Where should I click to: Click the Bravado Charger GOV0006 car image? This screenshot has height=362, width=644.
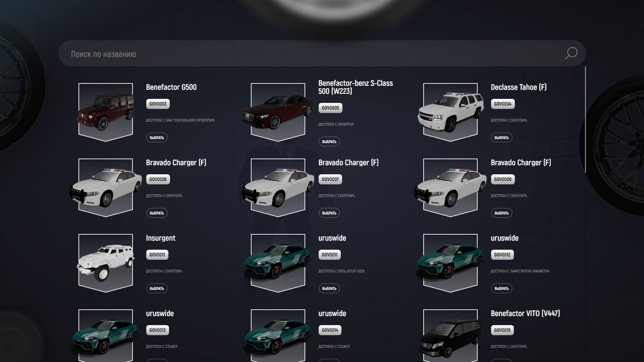(106, 188)
